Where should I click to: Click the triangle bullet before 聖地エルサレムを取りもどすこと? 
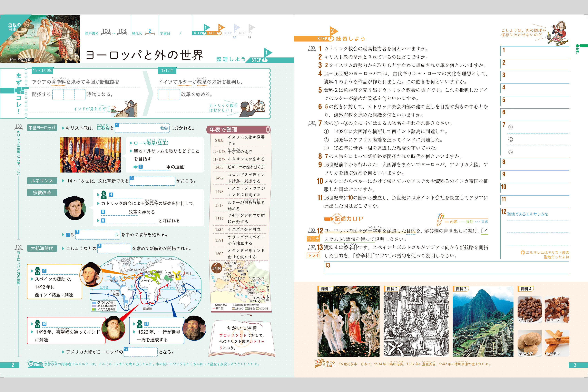coord(131,151)
